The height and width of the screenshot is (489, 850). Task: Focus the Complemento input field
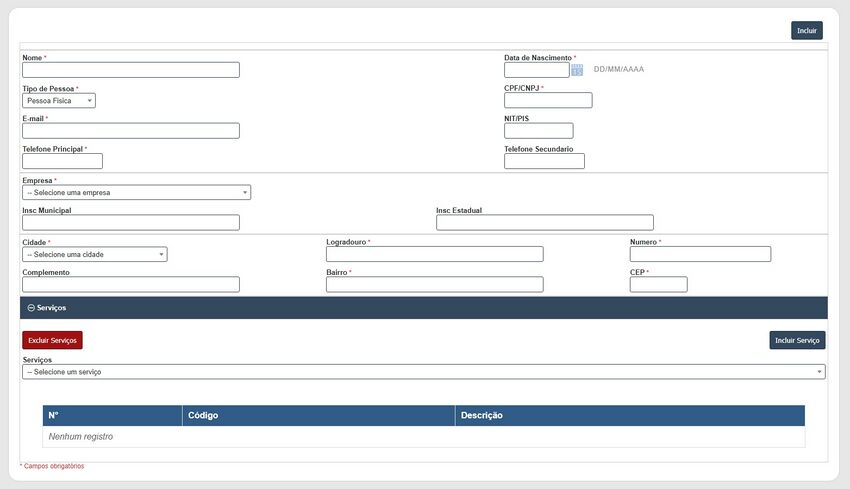[131, 285]
